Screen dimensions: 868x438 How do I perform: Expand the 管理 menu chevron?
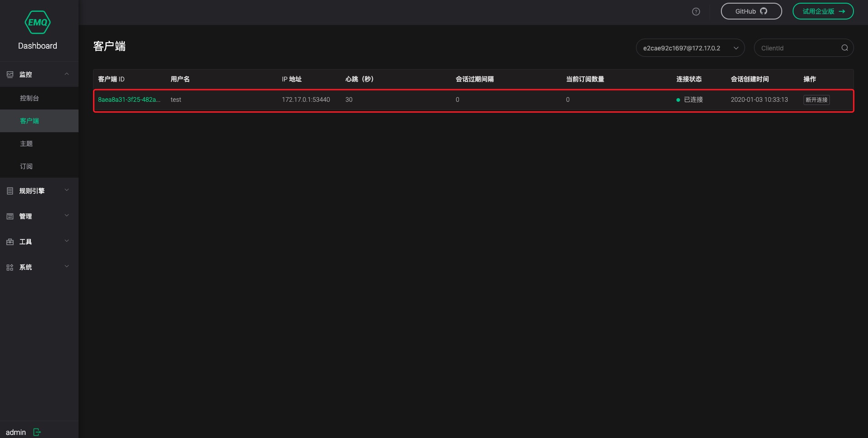[67, 216]
